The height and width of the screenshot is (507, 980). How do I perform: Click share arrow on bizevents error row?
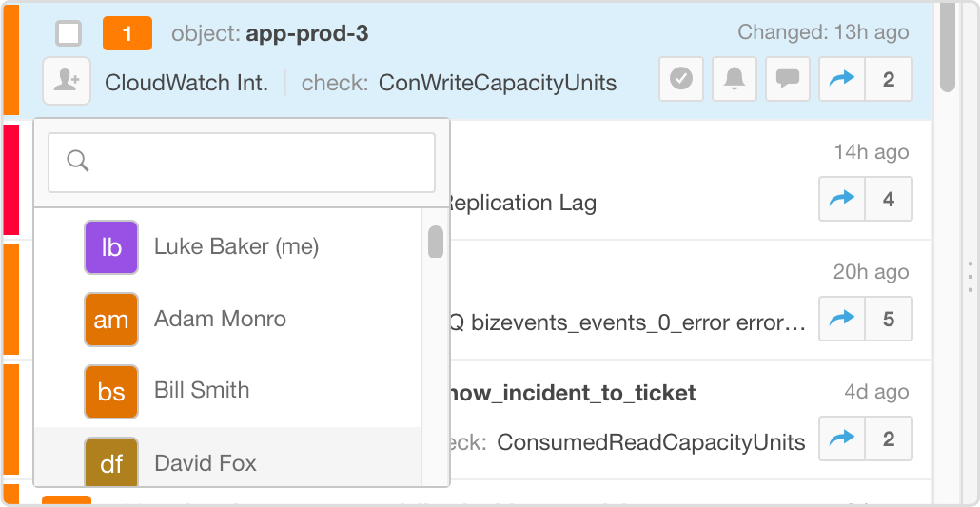842,320
